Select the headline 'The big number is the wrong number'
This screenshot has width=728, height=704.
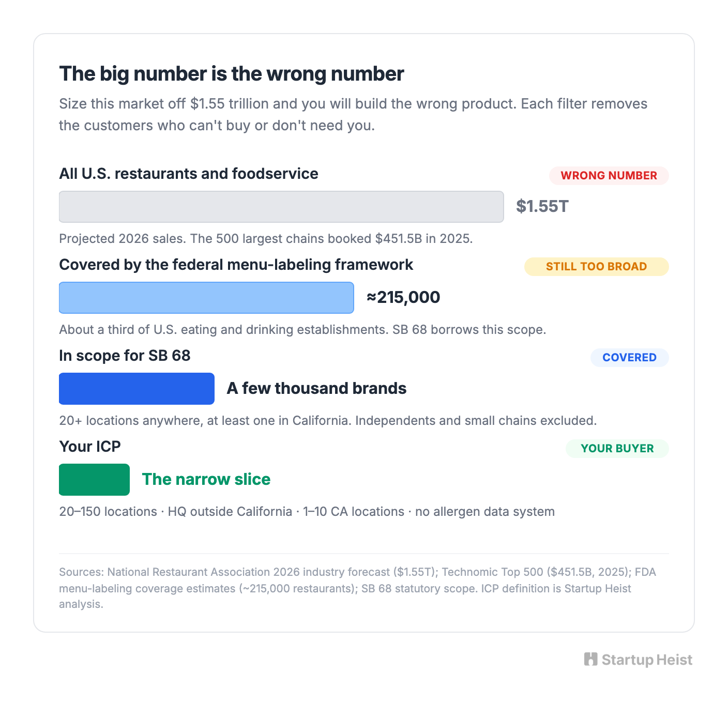[x=232, y=74]
